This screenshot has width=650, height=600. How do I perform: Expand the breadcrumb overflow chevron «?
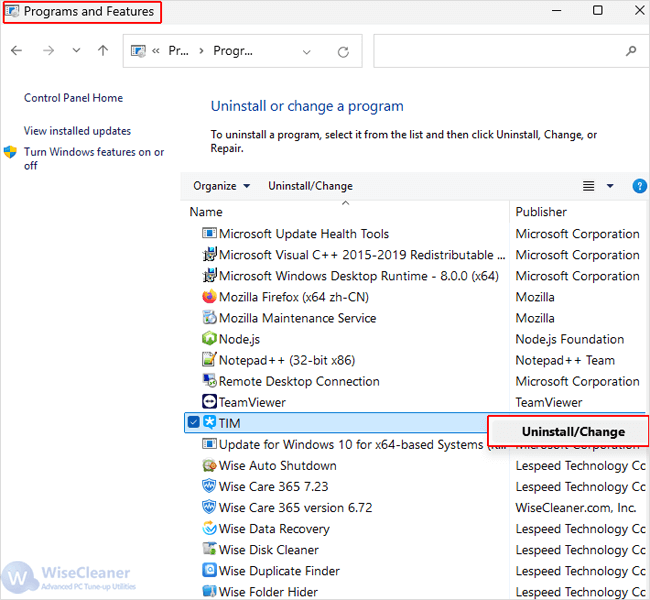156,51
